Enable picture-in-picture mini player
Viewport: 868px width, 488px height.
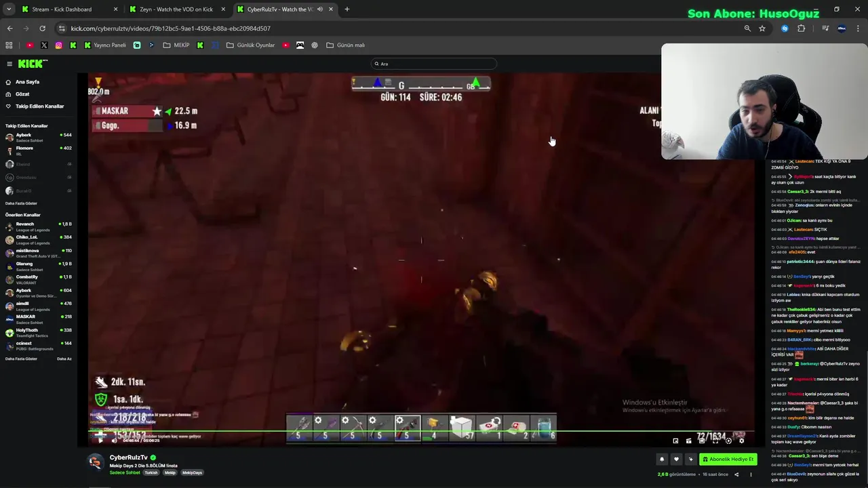pos(675,441)
